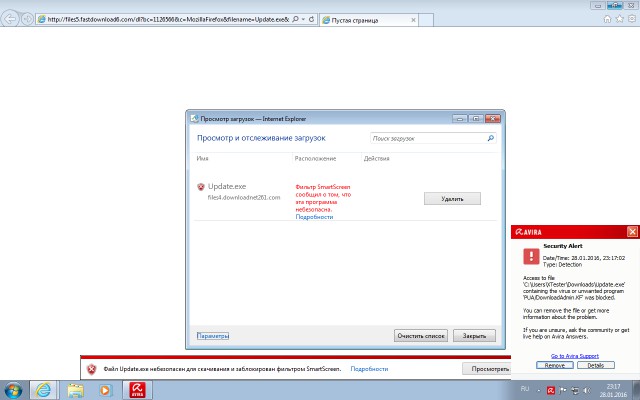Click the Avira logo in alert header
This screenshot has height=400, width=640.
[x=529, y=232]
